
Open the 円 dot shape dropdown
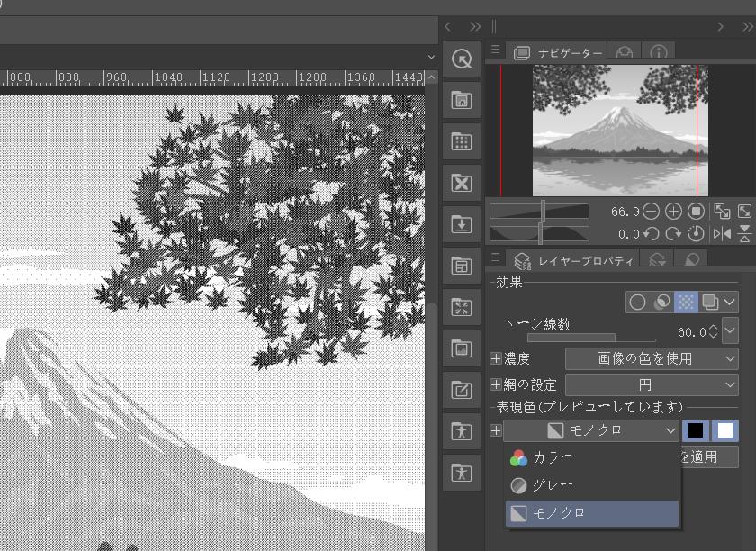coord(652,384)
